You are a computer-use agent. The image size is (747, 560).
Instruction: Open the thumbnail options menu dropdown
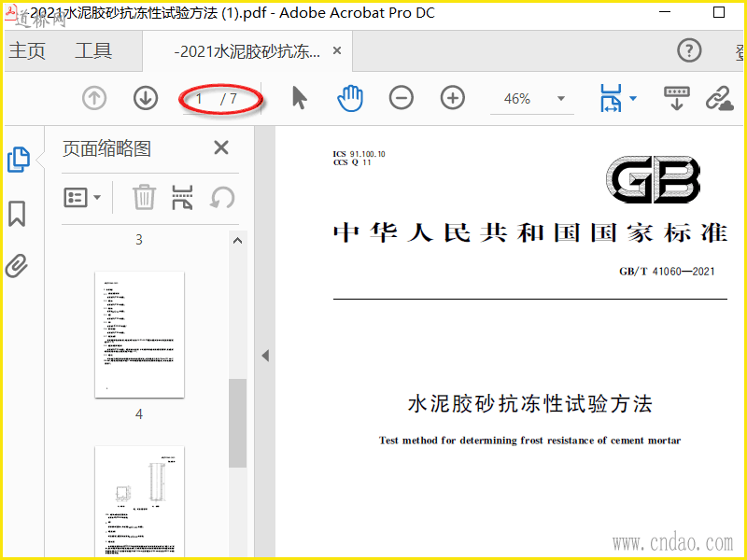82,197
